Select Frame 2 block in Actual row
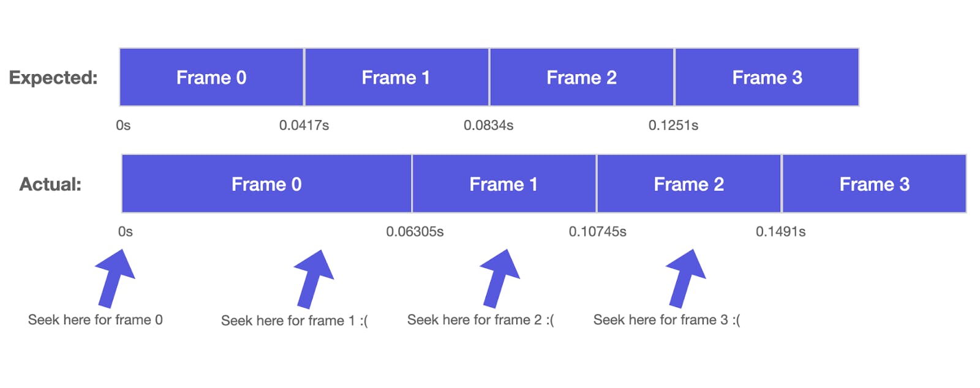 pos(689,184)
